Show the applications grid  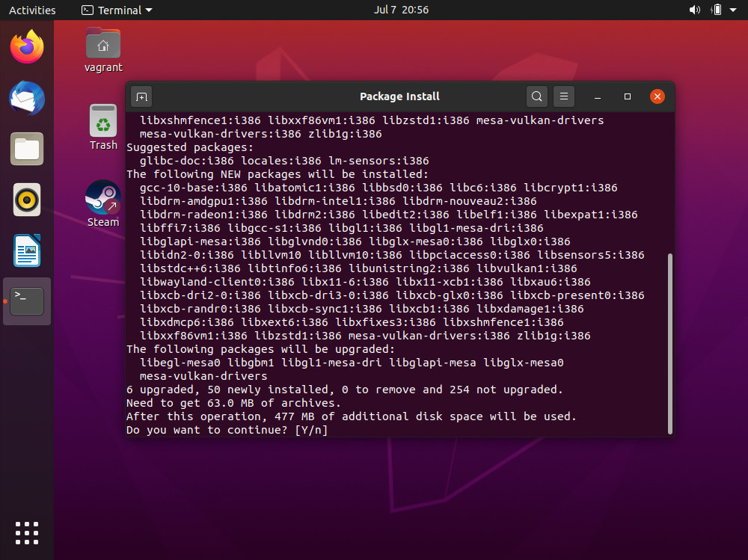click(27, 533)
